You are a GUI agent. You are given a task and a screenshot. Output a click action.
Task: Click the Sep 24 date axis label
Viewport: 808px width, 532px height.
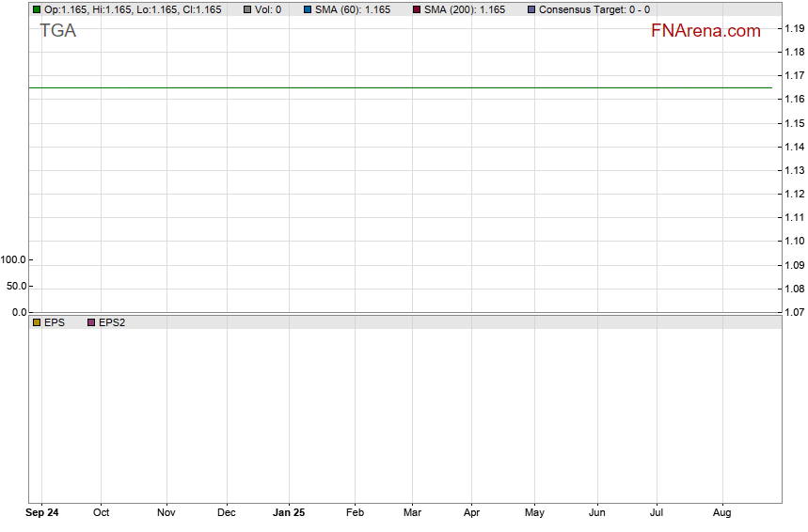(42, 513)
